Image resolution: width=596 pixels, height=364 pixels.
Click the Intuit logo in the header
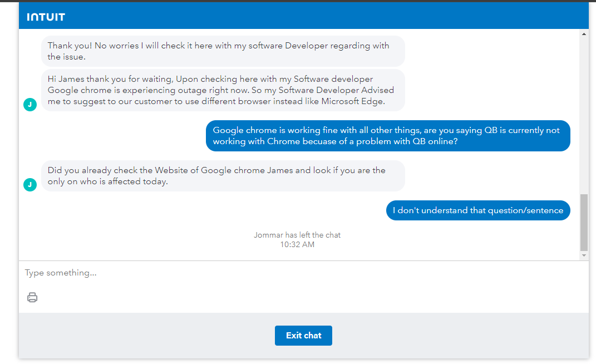tap(45, 16)
